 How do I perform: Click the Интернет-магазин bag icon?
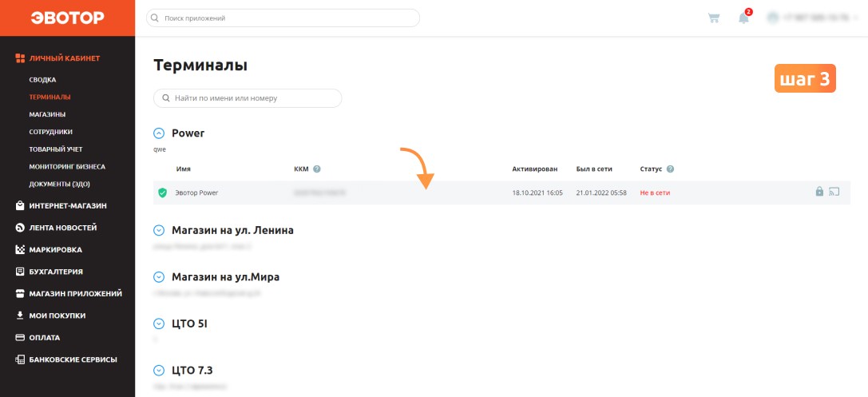(x=20, y=206)
